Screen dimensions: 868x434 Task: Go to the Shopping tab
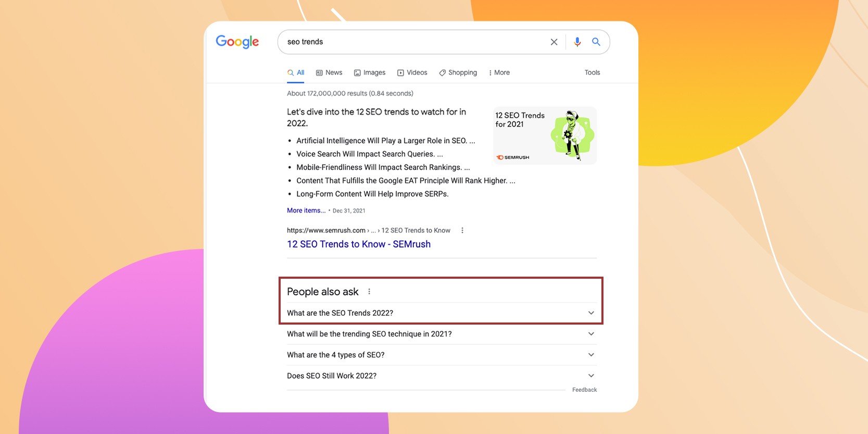tap(458, 73)
